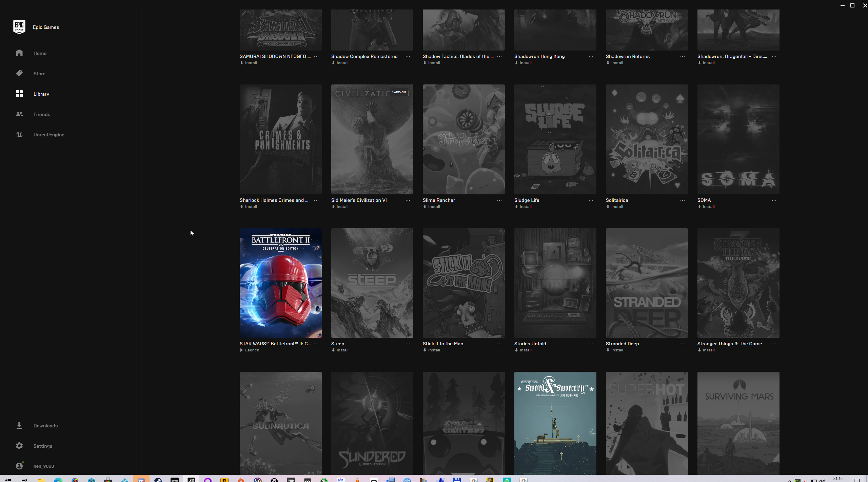Open the Unreal Engine tab

(x=49, y=135)
